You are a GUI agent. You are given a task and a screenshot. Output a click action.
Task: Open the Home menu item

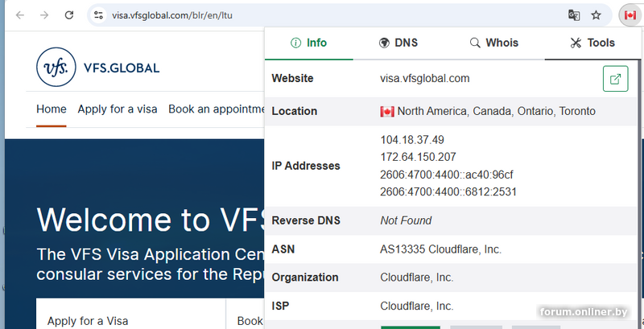coord(52,109)
